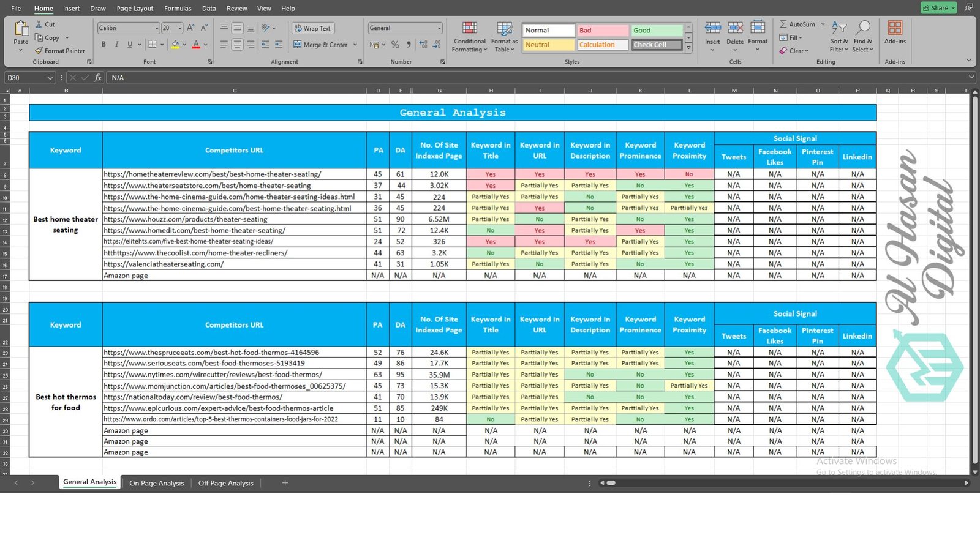Switch to the Insert ribbon tab
This screenshot has width=980, height=551.
coord(71,9)
